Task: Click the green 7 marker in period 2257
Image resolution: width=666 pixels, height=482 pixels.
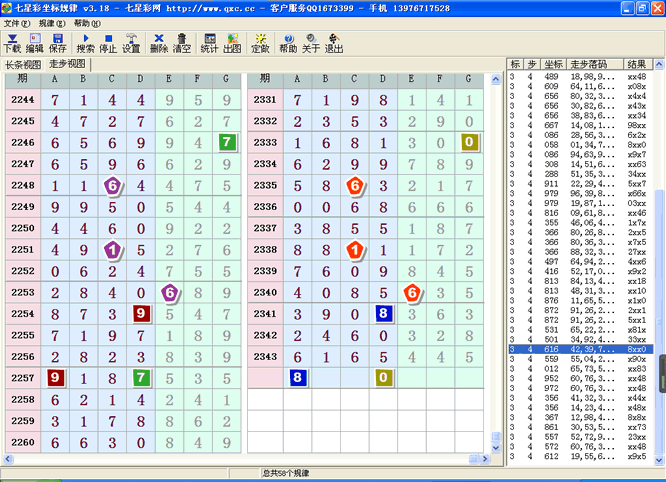Action: point(141,378)
